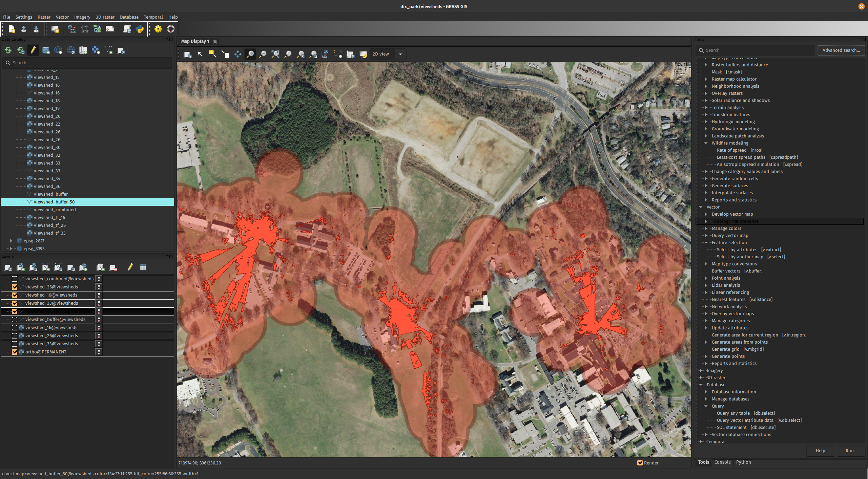The width and height of the screenshot is (868, 479).
Task: Open the attribute table icon in Layers toolbar
Action: click(143, 267)
